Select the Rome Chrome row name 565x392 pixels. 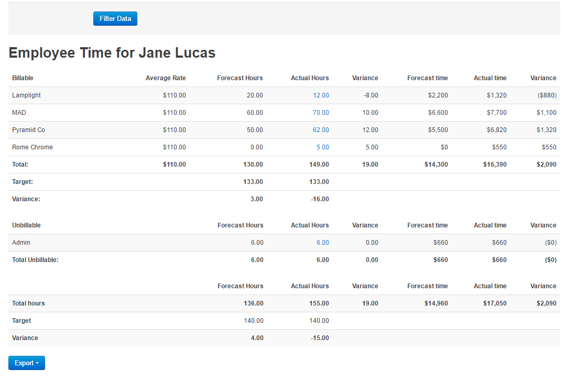pos(32,147)
